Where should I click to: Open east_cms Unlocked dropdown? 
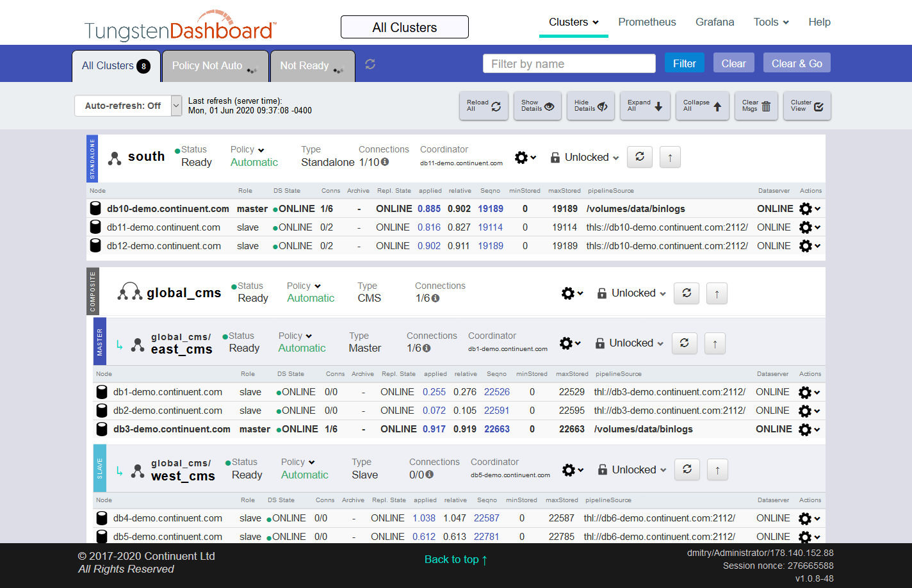630,343
